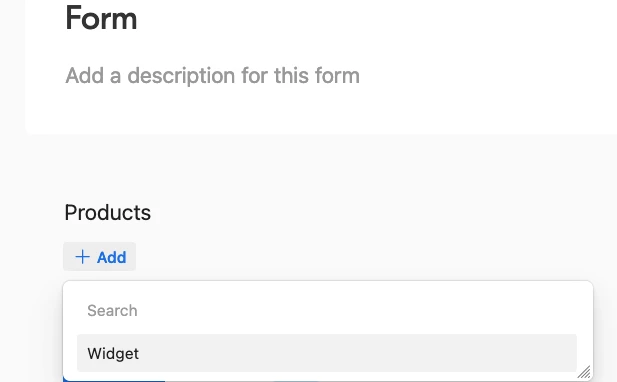Click the resize grip of the dropdown
The height and width of the screenshot is (382, 617).
584,372
